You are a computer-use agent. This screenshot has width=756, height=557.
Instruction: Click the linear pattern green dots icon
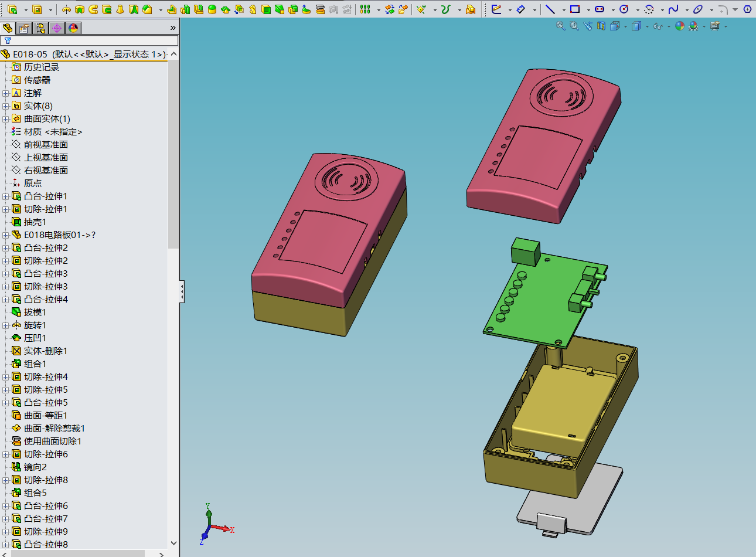[365, 9]
